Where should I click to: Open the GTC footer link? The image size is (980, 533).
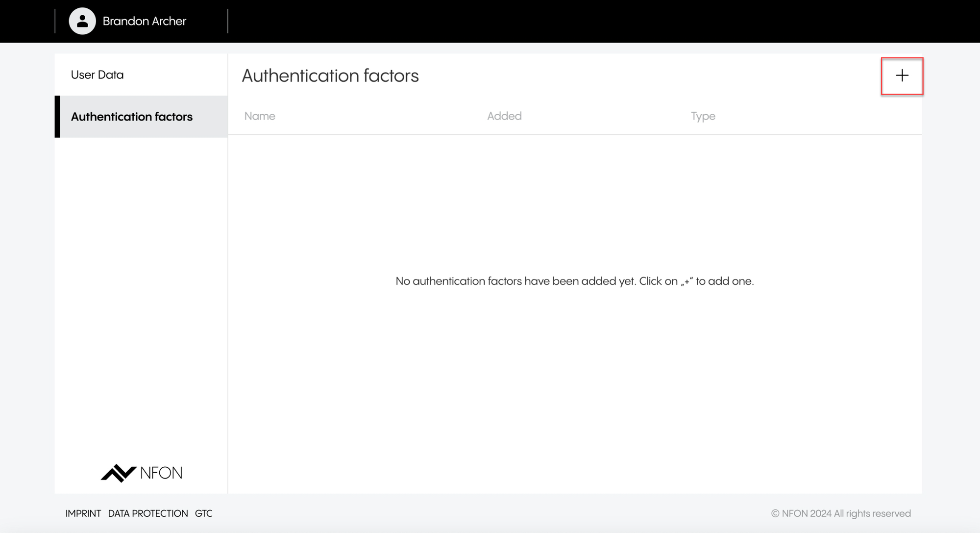coord(203,513)
